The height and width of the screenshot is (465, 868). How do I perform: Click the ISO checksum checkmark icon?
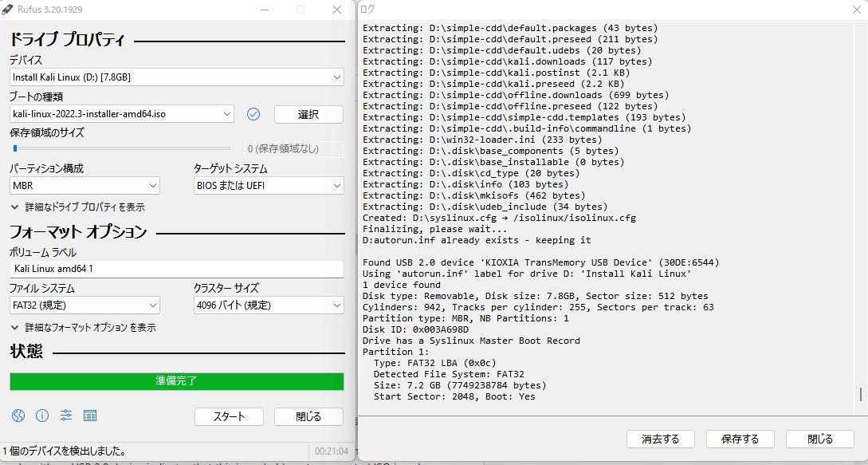coord(253,114)
